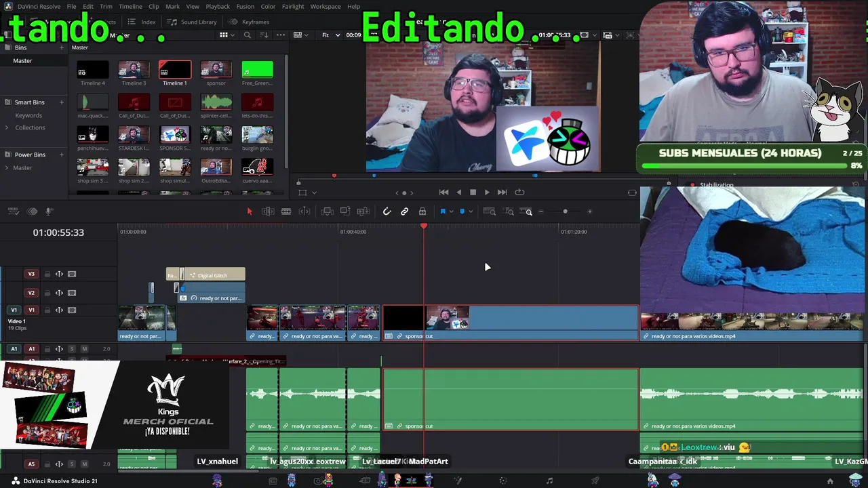Open the flag color dropdown arrow
Screen dimensions: 868x488
coord(451,211)
